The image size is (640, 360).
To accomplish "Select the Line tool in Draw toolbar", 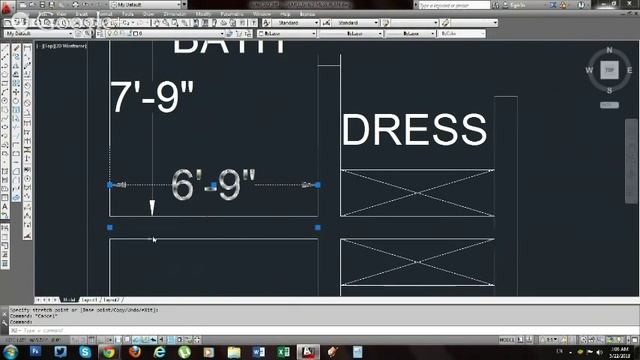I will (x=5, y=49).
